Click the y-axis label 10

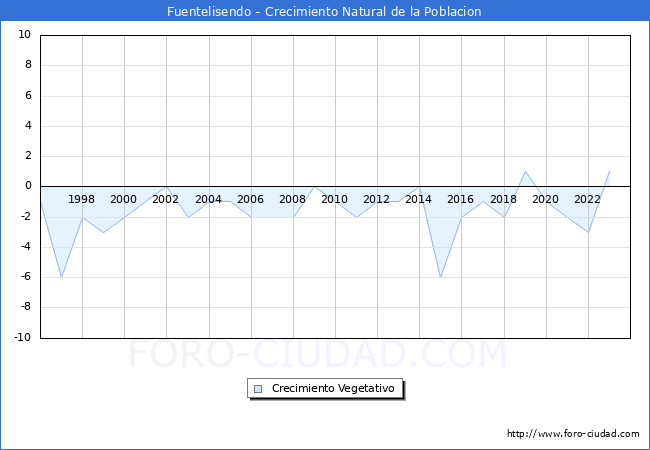pyautogui.click(x=24, y=34)
